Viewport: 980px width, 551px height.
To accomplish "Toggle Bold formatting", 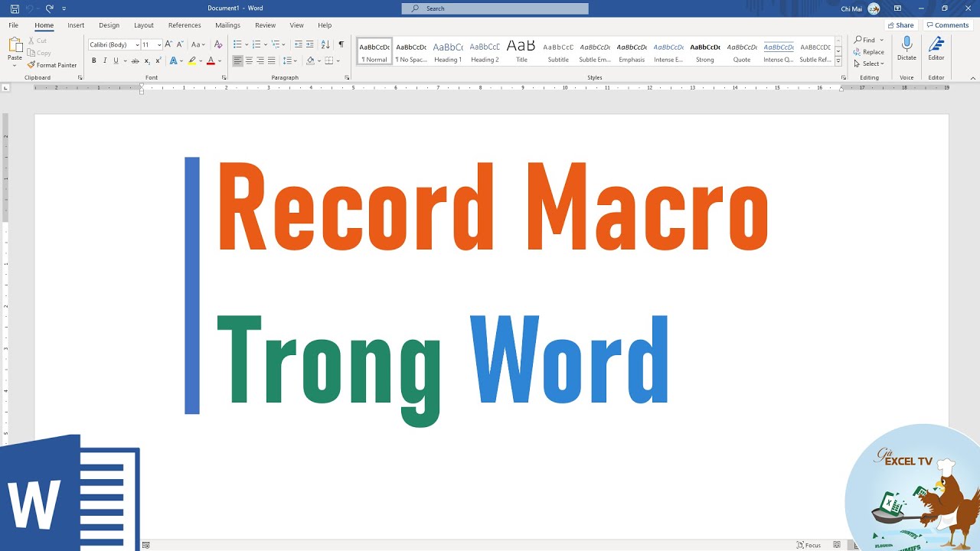I will pos(93,60).
